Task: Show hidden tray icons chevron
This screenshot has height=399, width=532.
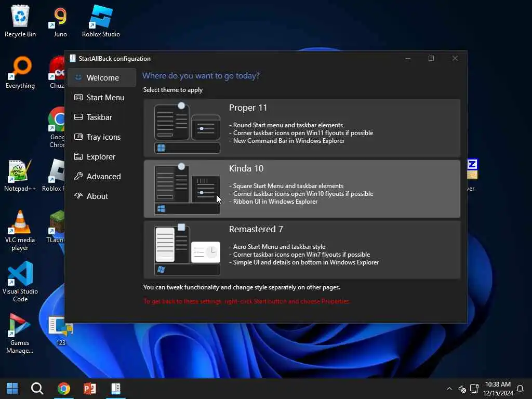Action: 449,389
